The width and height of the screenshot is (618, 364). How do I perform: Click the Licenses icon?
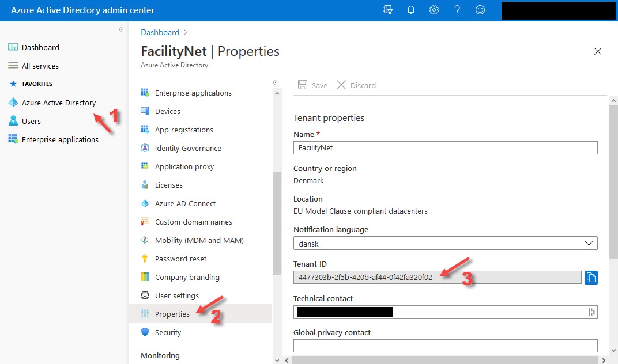145,185
